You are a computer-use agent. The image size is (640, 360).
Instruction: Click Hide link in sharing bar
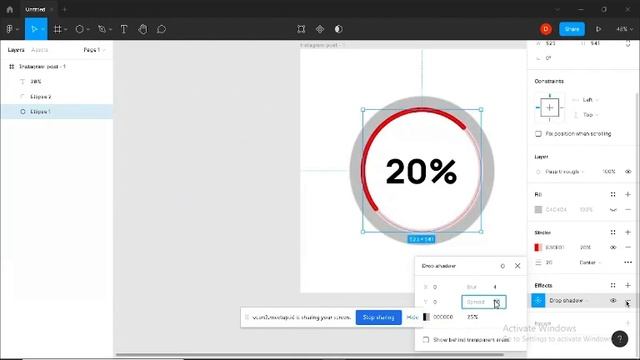coord(412,317)
